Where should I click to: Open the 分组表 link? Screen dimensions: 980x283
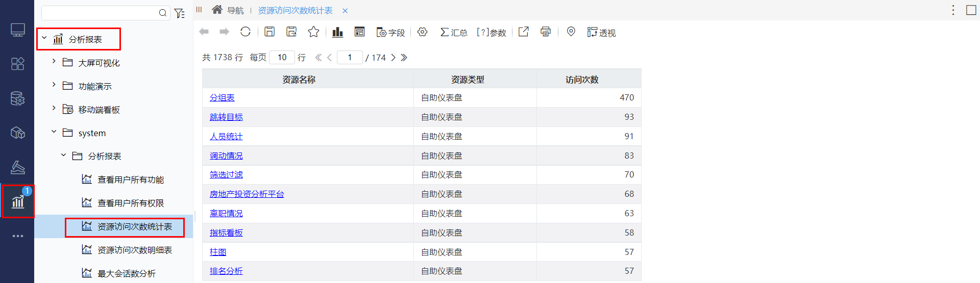[x=222, y=97]
